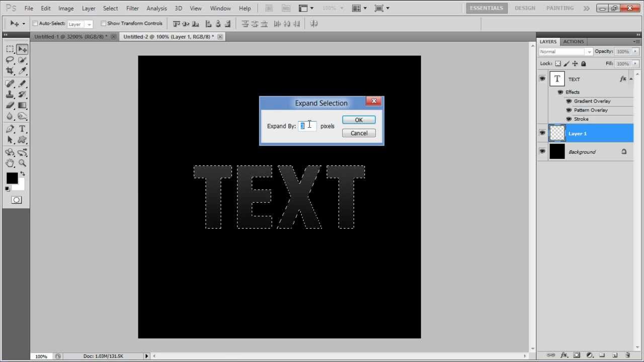Select the Eyedropper tool
Image resolution: width=644 pixels, height=362 pixels.
point(22,71)
